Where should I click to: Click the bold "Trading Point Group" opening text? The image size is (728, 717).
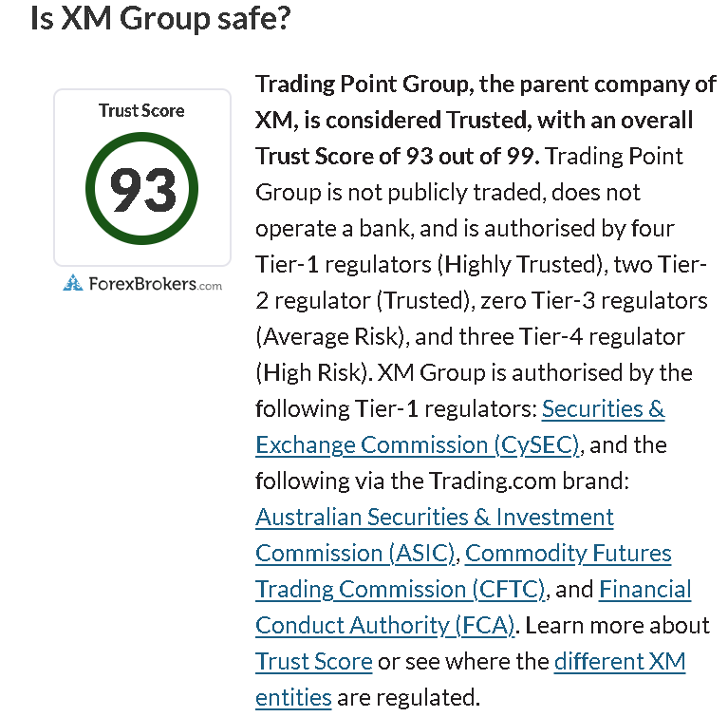coord(363,85)
